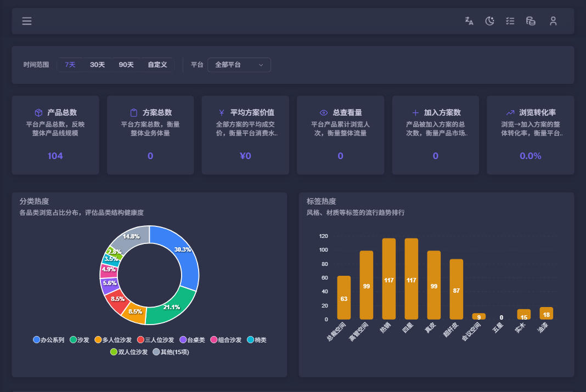Open the task list icon

tap(510, 21)
